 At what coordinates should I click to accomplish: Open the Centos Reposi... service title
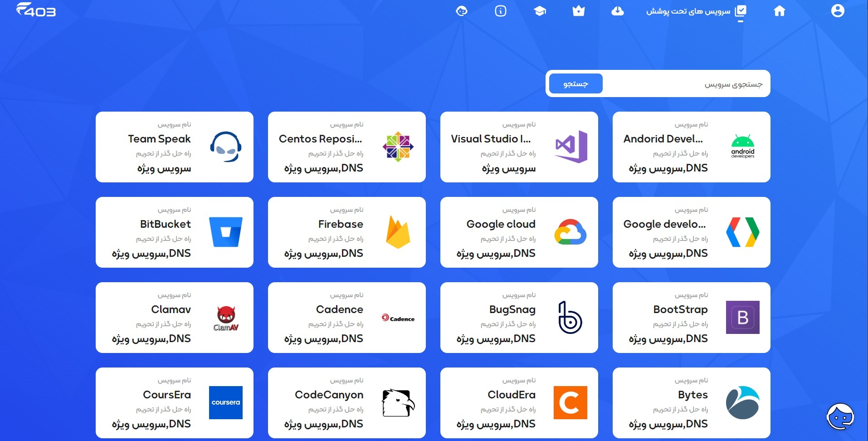click(321, 139)
